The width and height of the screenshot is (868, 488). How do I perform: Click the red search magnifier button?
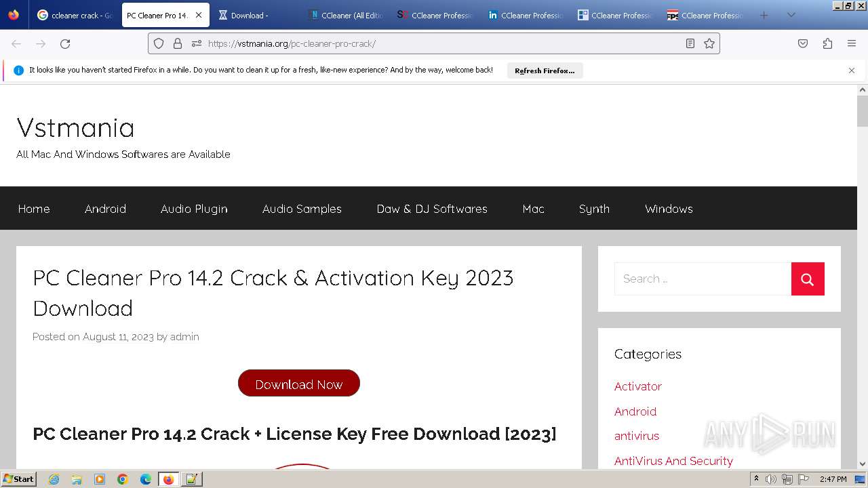pos(808,279)
